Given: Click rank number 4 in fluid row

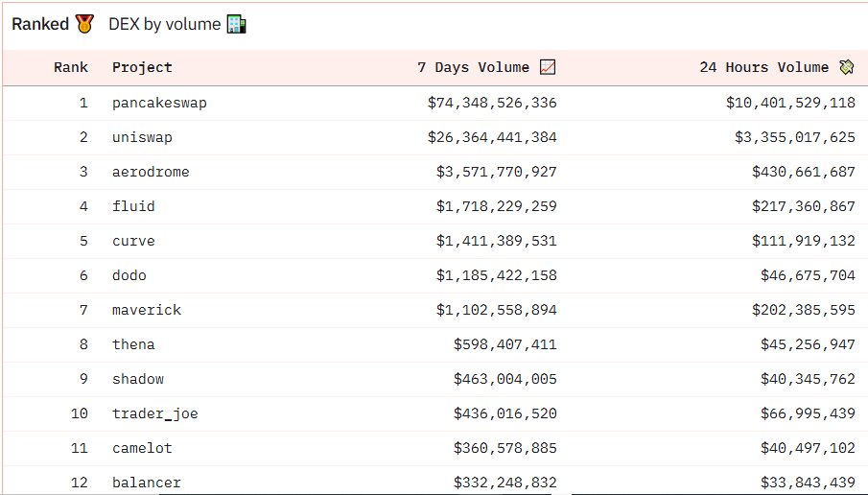Looking at the screenshot, I should [x=83, y=206].
